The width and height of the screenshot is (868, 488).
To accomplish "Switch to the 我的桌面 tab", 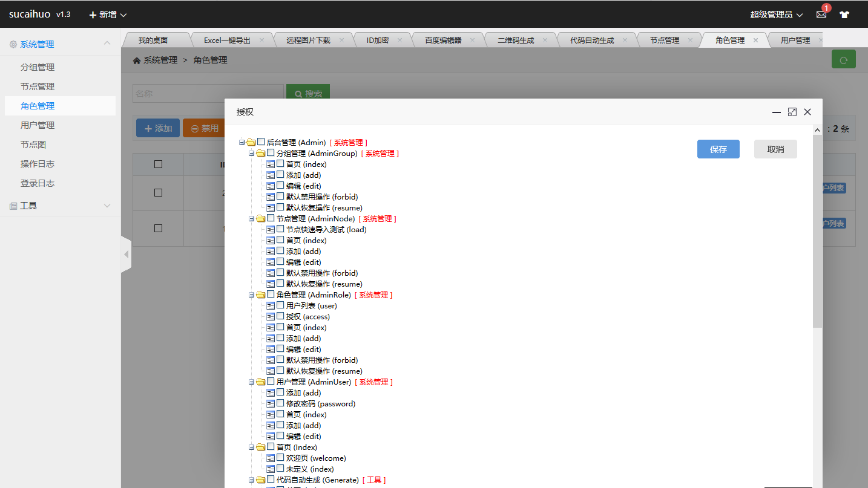I will 153,41.
